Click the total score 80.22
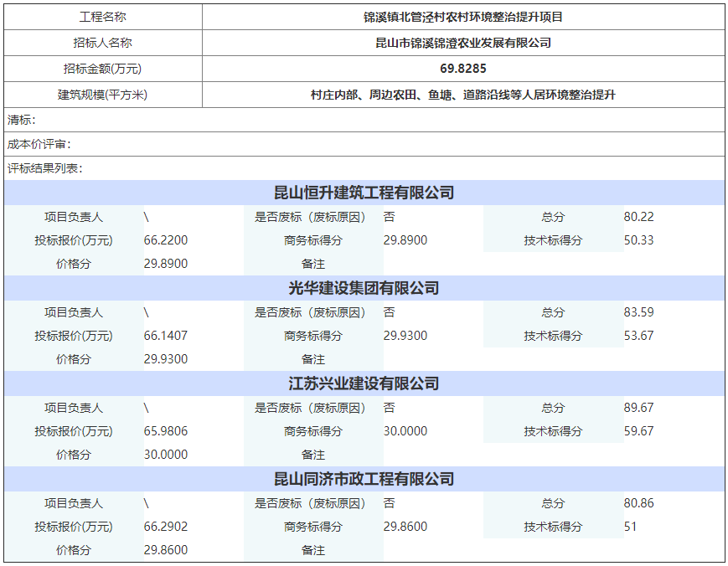This screenshot has height=566, width=728. 638,217
